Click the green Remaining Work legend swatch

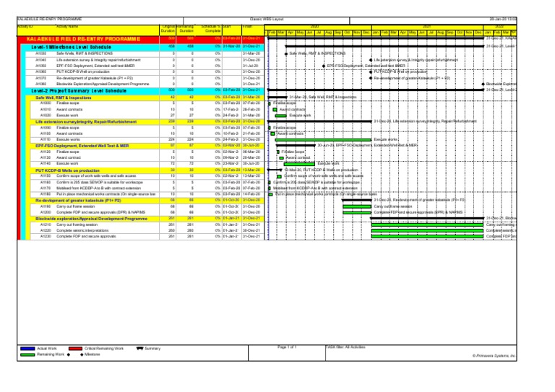click(x=27, y=354)
